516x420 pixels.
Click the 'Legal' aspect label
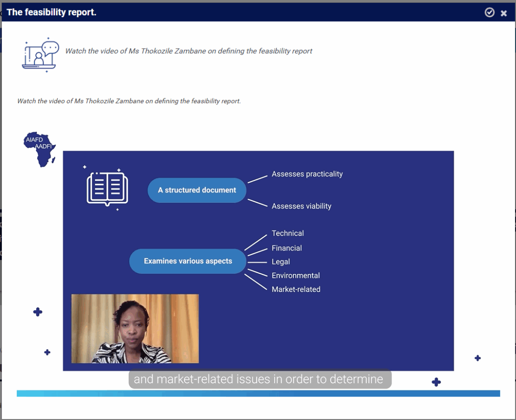coord(280,262)
